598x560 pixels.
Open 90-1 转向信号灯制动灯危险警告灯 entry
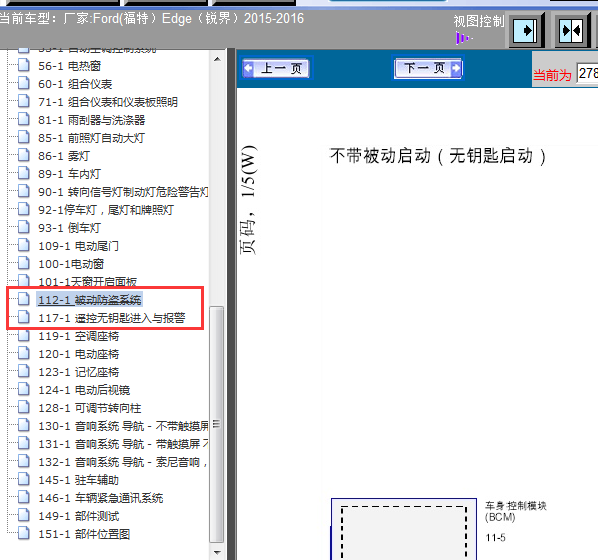pos(123,192)
